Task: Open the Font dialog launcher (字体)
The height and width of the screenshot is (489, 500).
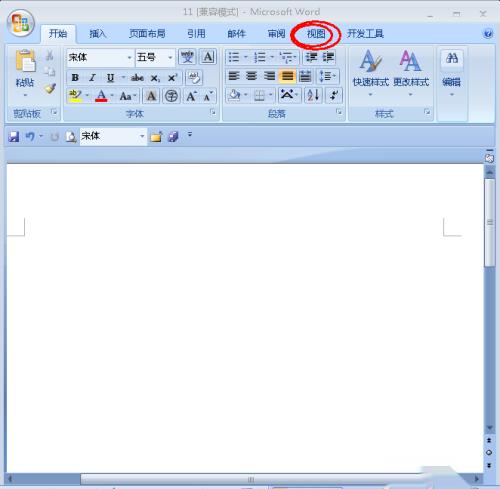Action: 213,112
